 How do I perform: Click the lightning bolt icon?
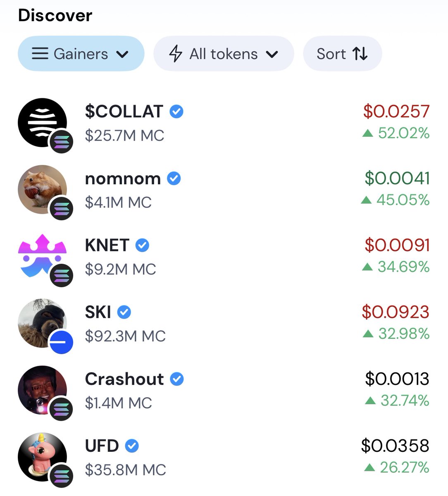point(176,54)
